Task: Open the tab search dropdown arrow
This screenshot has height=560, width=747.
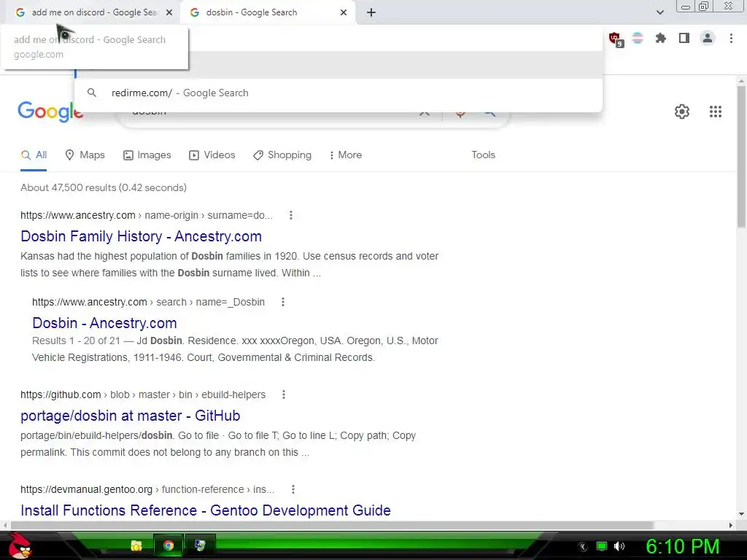Action: point(659,12)
